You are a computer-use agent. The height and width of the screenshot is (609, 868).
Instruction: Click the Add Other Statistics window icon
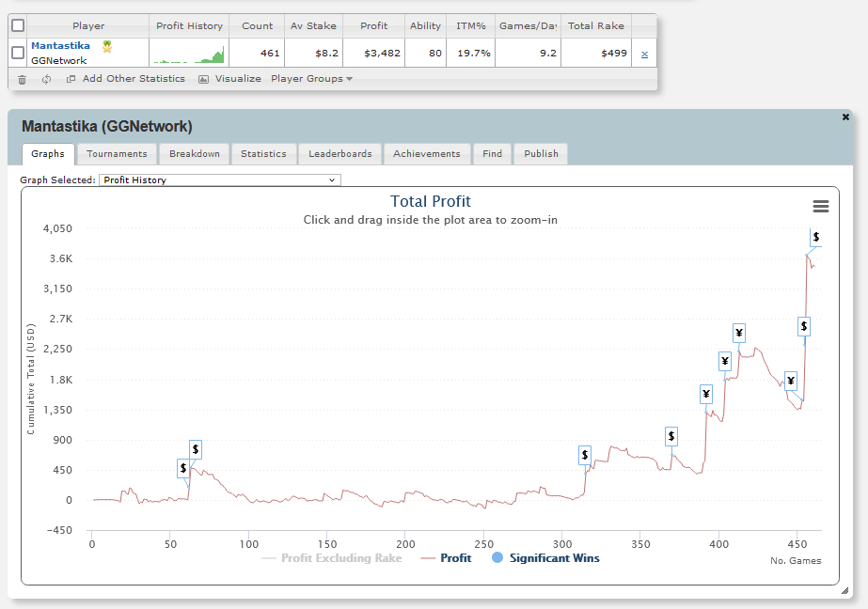click(71, 79)
